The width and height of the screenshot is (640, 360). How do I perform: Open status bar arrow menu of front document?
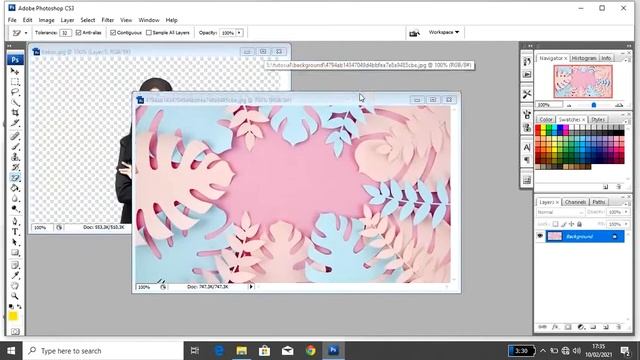(251, 287)
